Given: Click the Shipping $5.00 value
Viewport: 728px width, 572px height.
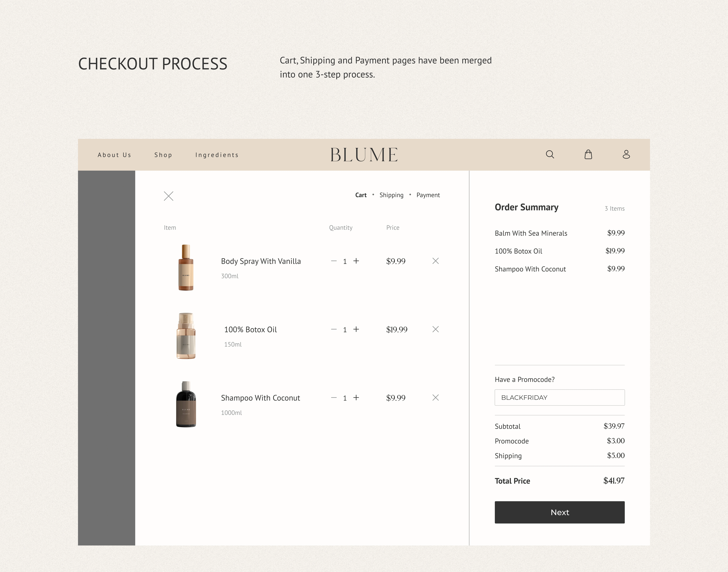Looking at the screenshot, I should point(616,456).
